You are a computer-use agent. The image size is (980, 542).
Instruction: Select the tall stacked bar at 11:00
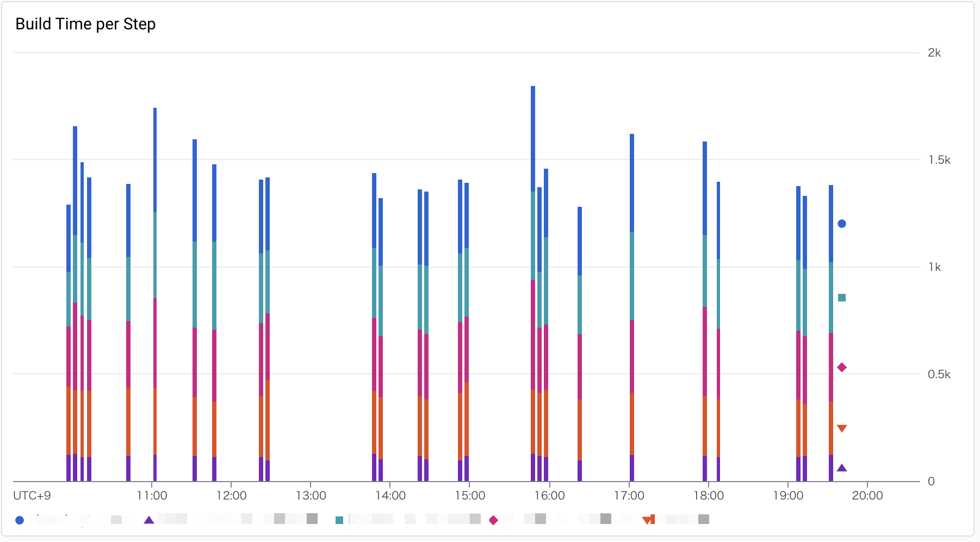coord(154,272)
